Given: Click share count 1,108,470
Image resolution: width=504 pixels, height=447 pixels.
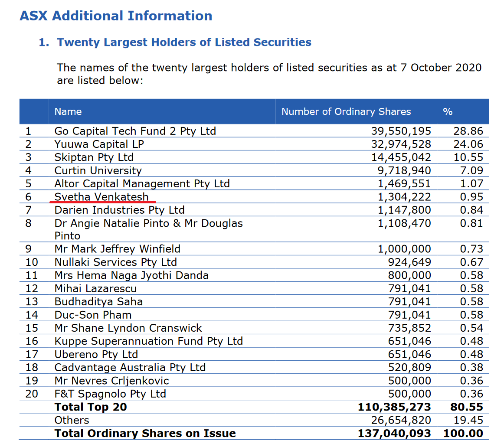Looking at the screenshot, I should (404, 223).
